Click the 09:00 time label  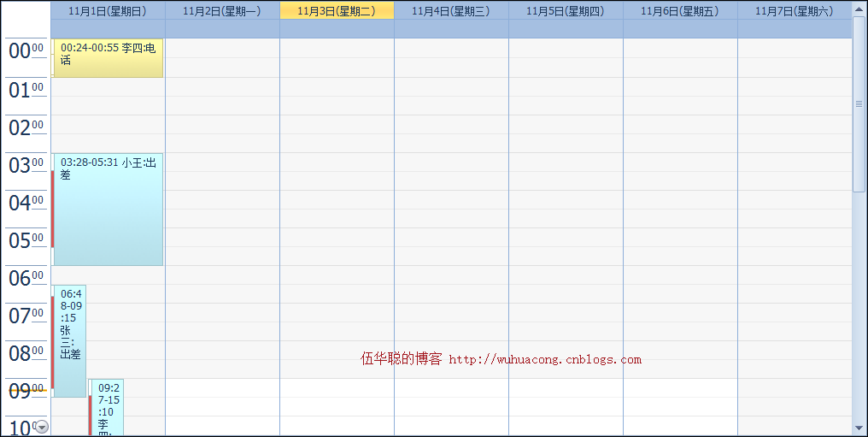[26, 391]
